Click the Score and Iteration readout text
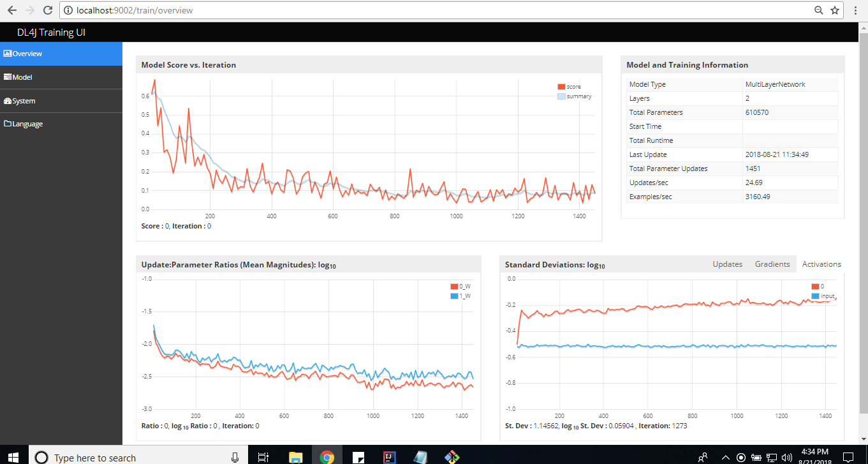The width and height of the screenshot is (868, 464). (176, 226)
